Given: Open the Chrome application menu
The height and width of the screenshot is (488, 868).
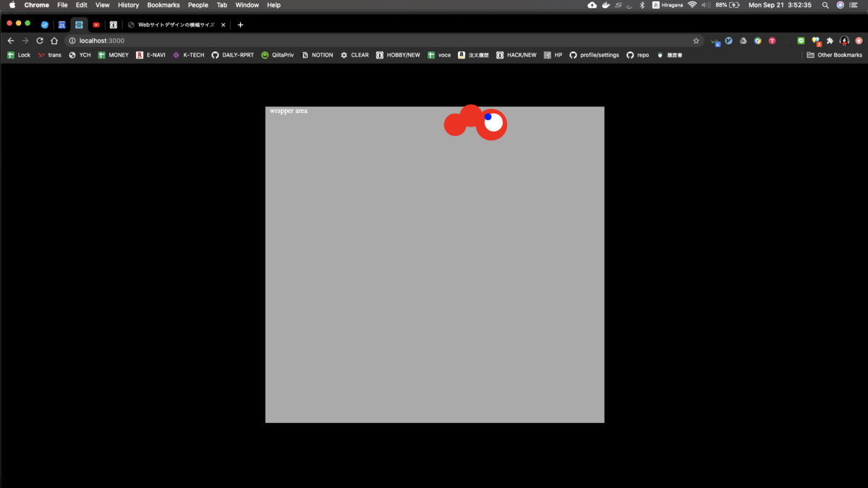Looking at the screenshot, I should point(37,5).
